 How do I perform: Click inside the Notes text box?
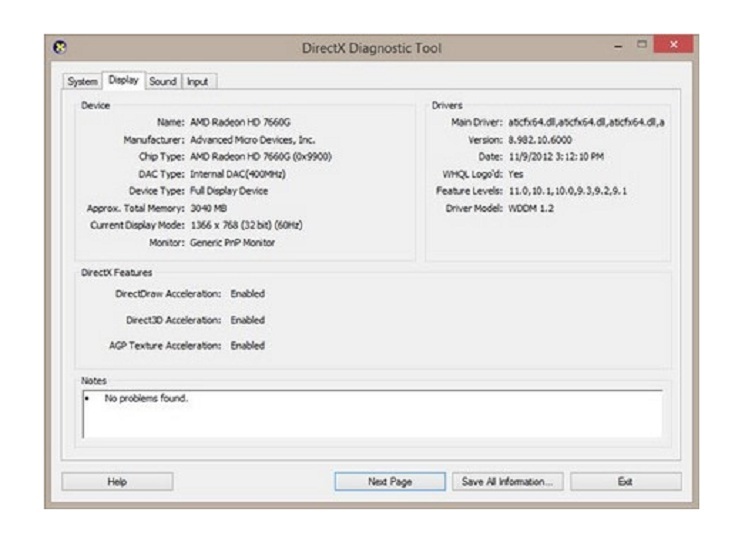coord(371,414)
